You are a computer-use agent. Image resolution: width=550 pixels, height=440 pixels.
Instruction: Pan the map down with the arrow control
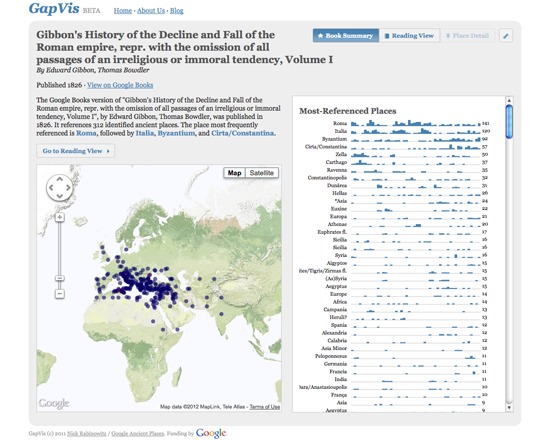[x=60, y=196]
